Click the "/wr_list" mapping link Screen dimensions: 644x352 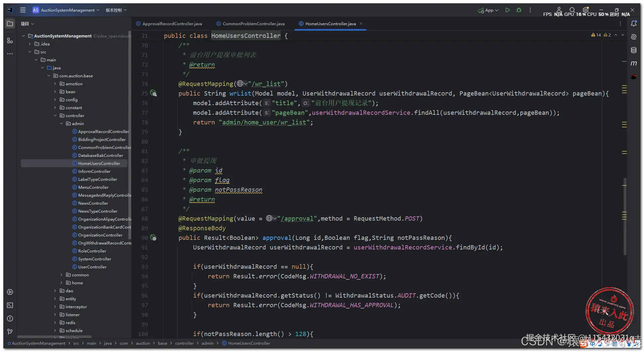266,84
